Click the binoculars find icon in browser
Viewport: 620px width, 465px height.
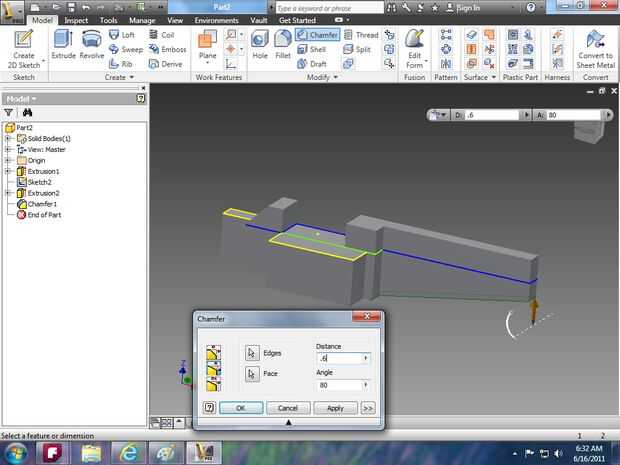coord(27,113)
